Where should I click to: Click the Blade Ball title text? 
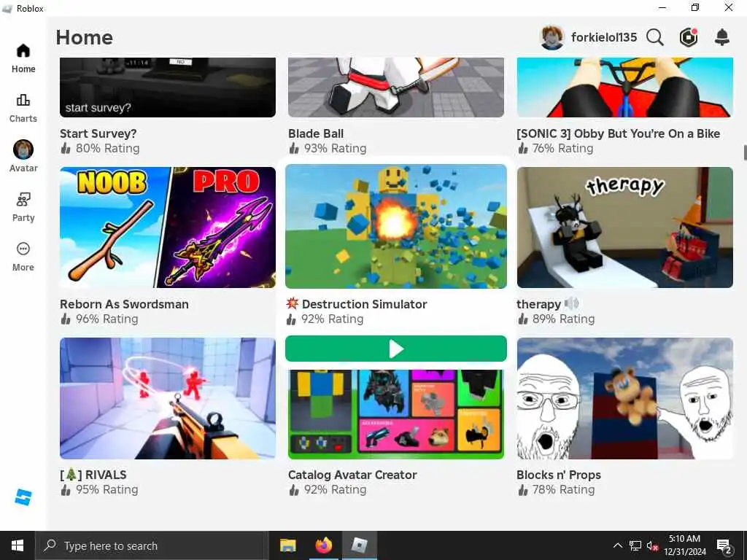point(316,134)
